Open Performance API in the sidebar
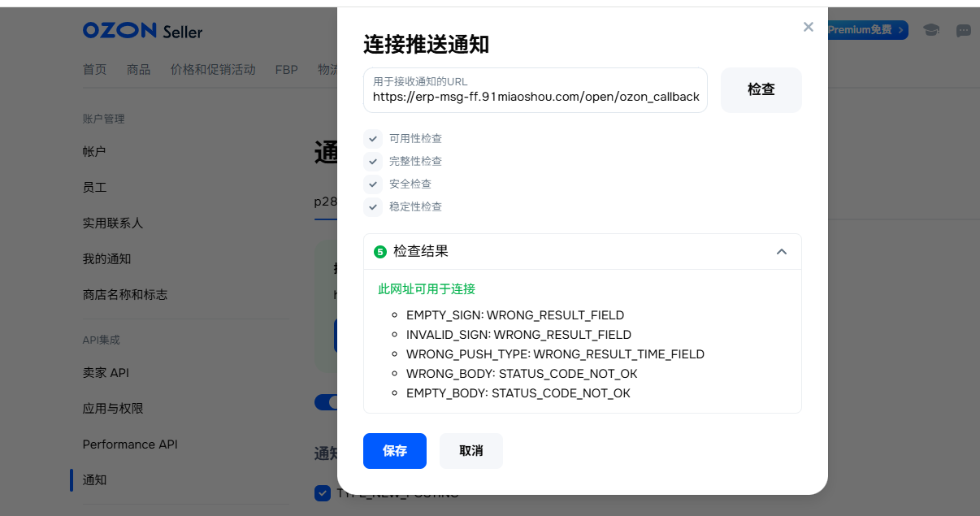This screenshot has width=980, height=516. click(130, 444)
